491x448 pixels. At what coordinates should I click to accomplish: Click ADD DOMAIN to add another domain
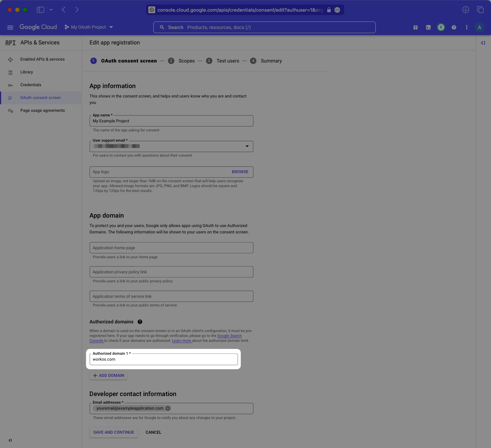[x=108, y=375]
